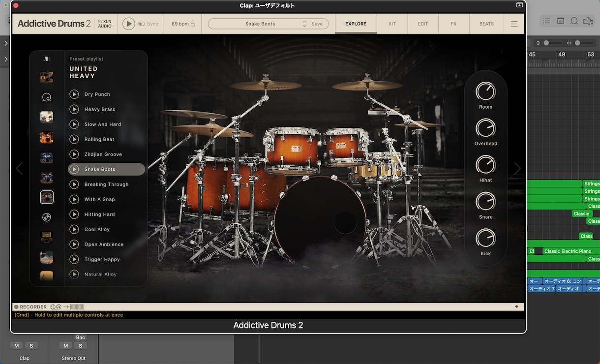Go to next kit with the right arrow
This screenshot has width=600, height=364.
tap(517, 169)
